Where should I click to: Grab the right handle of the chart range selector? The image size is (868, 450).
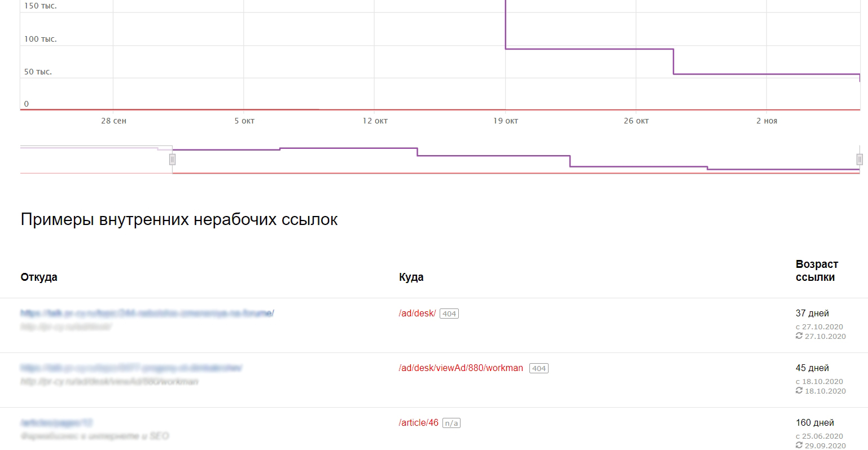pos(860,159)
